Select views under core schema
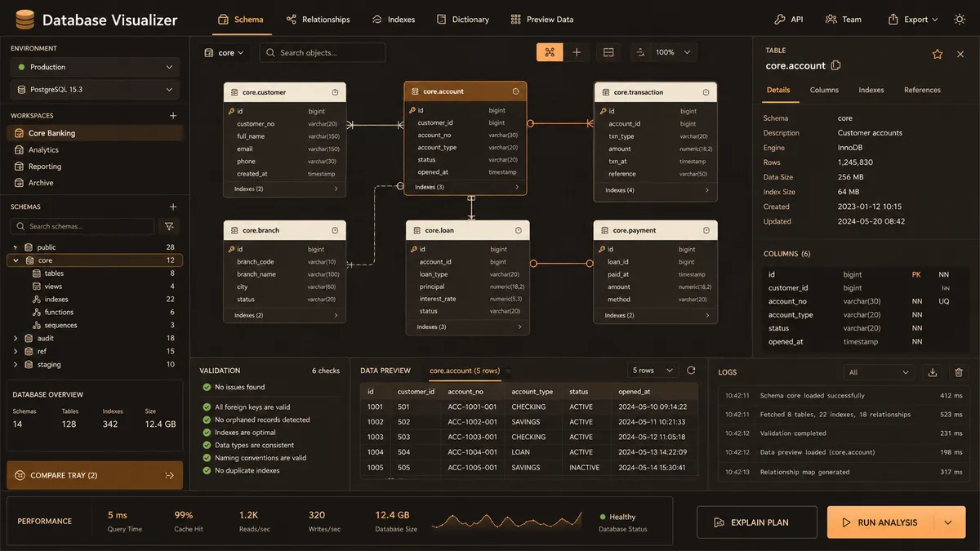The width and height of the screenshot is (980, 551). tap(103, 287)
